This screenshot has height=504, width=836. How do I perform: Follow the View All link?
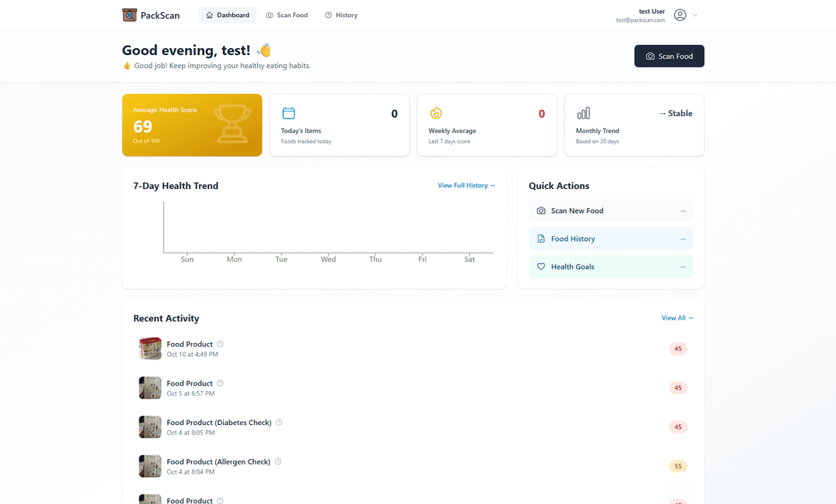[x=677, y=318]
